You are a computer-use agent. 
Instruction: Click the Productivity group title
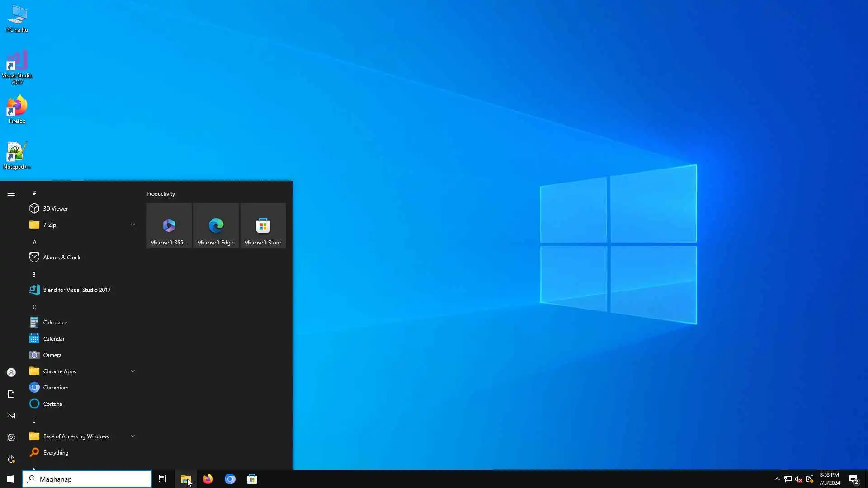coord(160,193)
